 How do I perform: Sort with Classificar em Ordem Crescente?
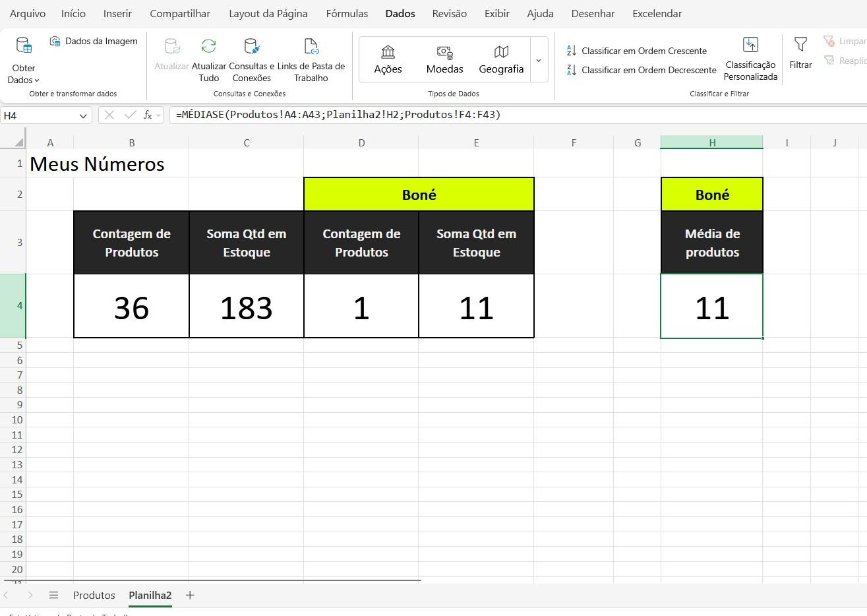pos(636,51)
